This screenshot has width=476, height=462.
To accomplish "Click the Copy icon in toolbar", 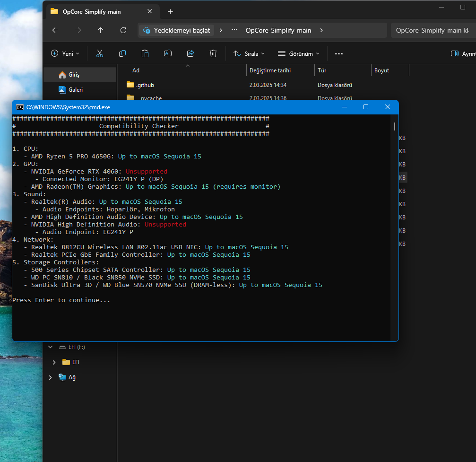I will [122, 54].
